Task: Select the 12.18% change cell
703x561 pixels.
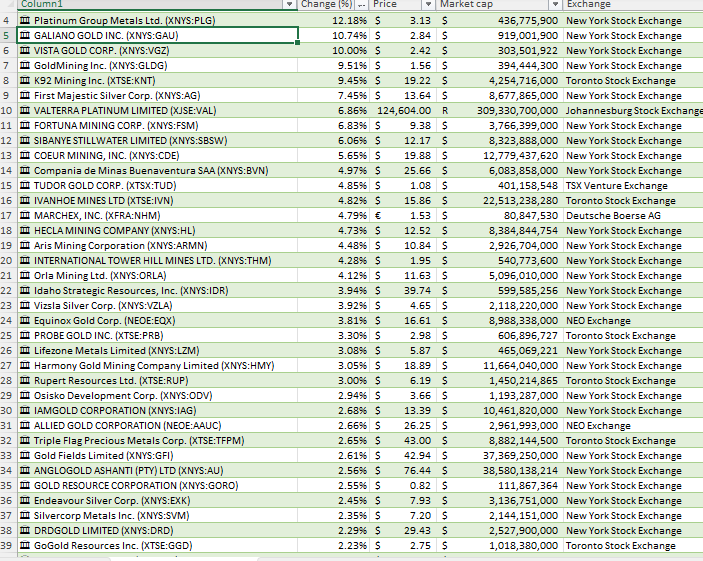Action: (x=333, y=20)
